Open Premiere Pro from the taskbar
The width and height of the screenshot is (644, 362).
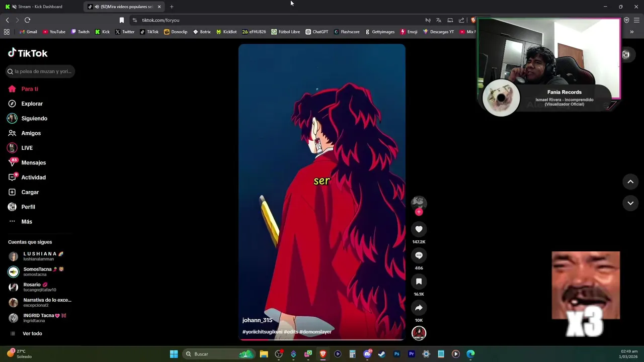click(412, 354)
